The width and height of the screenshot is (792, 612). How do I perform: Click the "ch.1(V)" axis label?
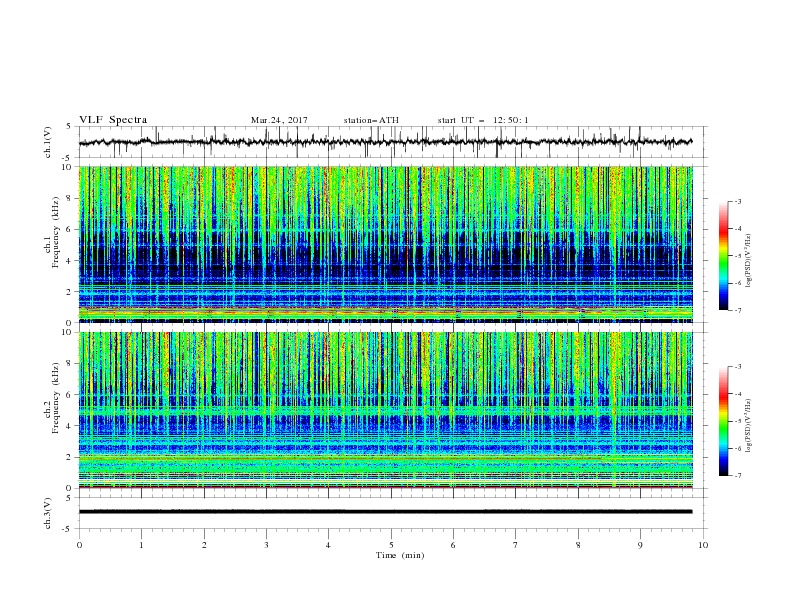[x=48, y=142]
